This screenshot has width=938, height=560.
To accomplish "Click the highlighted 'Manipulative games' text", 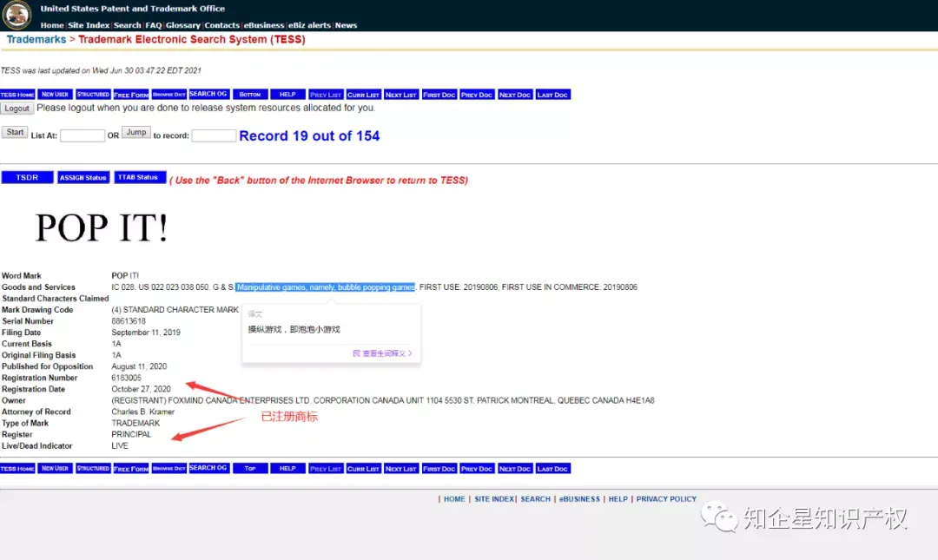I will click(x=326, y=287).
